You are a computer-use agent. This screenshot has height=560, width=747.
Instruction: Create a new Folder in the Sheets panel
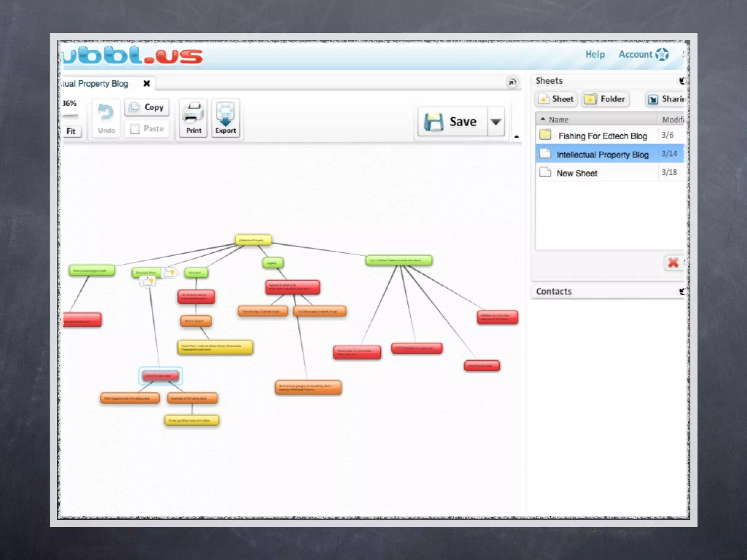click(x=605, y=99)
